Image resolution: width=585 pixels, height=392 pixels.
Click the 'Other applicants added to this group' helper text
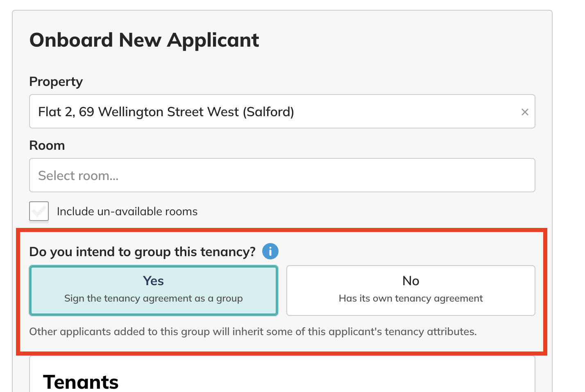253,331
